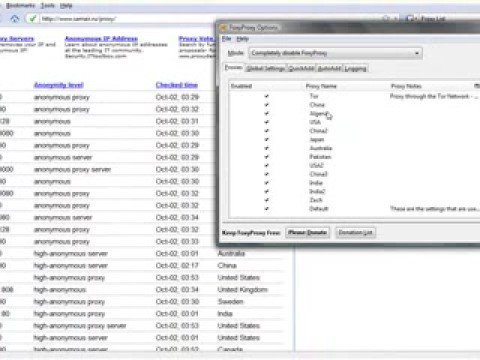Open the Help menu in FoxyProxy Options

pyautogui.click(x=242, y=39)
